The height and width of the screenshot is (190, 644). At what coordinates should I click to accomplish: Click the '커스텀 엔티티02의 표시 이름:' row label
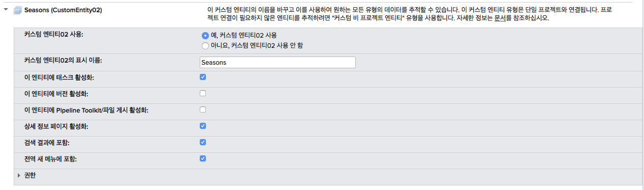(x=63, y=61)
